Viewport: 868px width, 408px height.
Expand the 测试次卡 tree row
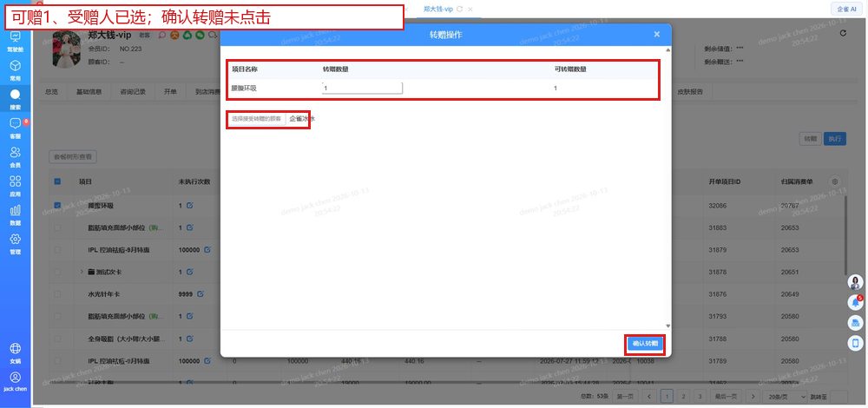click(82, 272)
